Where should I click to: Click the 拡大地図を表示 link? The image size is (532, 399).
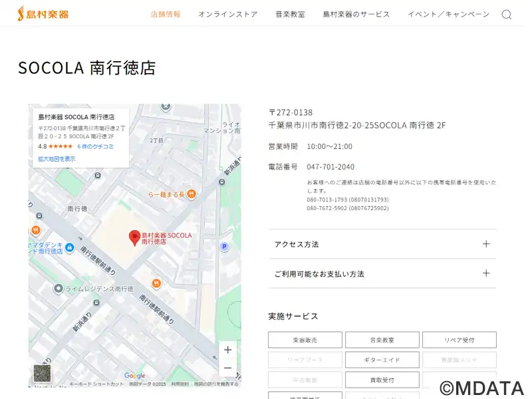57,159
